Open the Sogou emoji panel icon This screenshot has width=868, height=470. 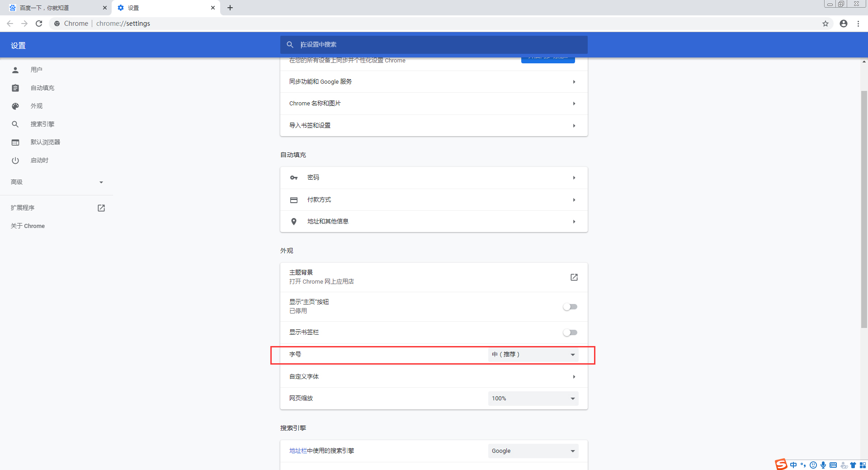point(814,465)
